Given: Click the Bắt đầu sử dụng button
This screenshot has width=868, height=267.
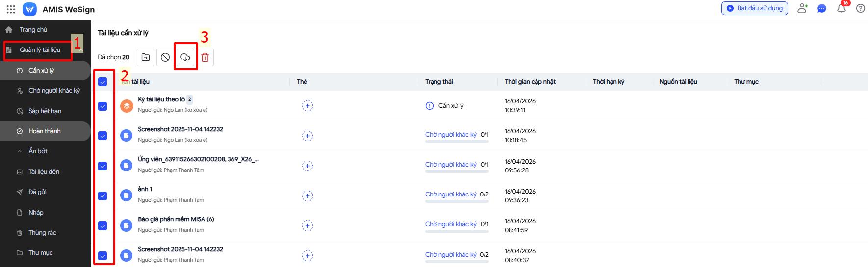Looking at the screenshot, I should [x=754, y=8].
